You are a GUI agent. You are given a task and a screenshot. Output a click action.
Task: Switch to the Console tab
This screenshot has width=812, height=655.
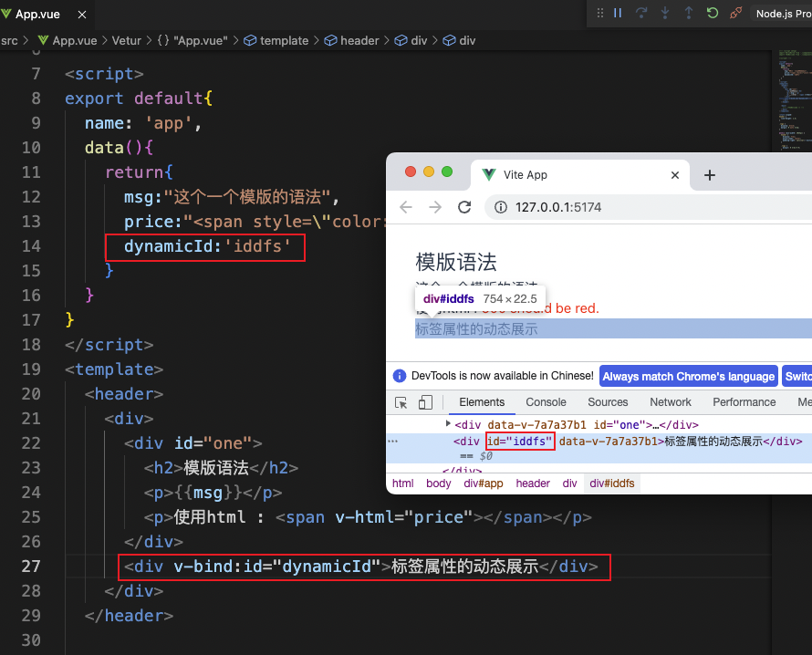546,402
